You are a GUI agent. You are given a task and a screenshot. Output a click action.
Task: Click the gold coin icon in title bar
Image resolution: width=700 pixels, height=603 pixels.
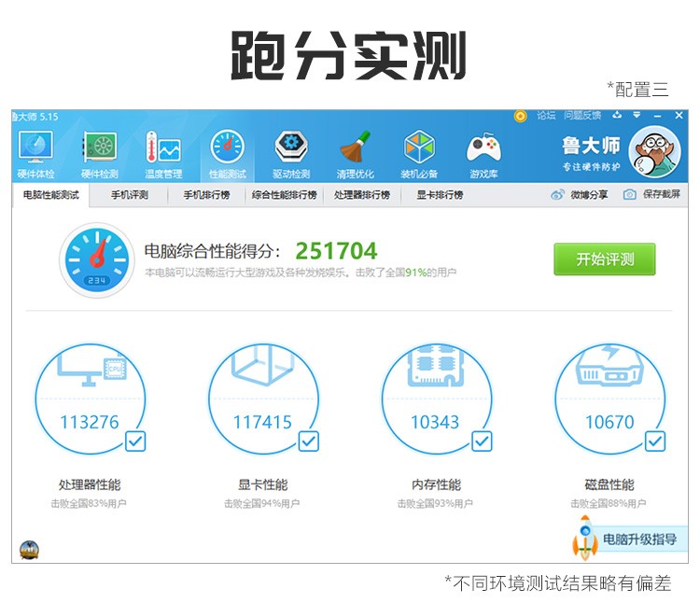(520, 116)
